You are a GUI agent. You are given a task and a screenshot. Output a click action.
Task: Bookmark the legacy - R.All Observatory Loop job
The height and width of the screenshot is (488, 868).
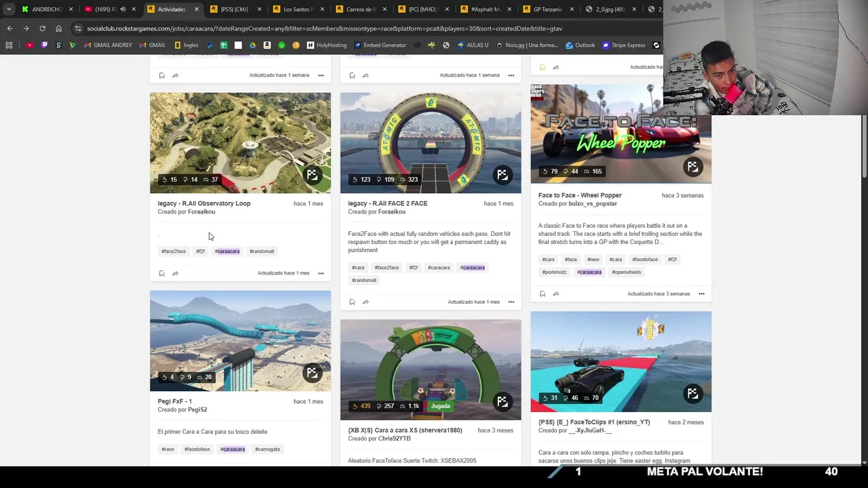(x=161, y=273)
